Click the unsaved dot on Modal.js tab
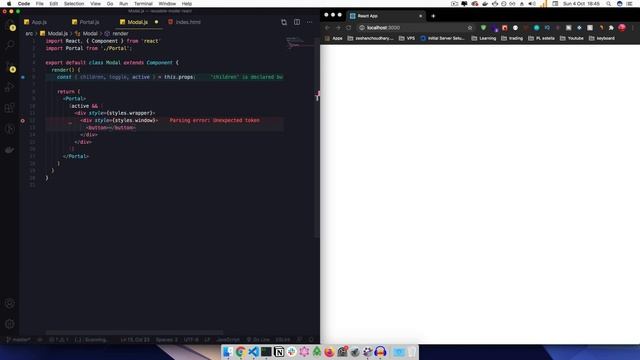 coord(156,22)
